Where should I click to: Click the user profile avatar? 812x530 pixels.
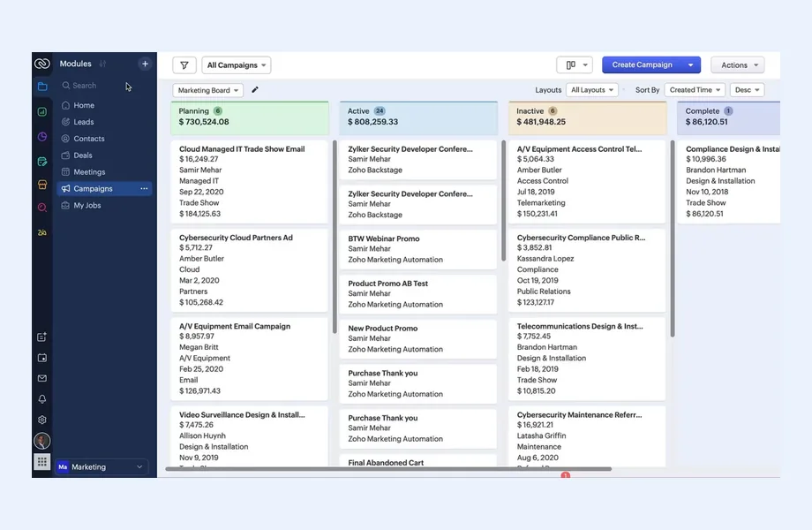pyautogui.click(x=42, y=441)
